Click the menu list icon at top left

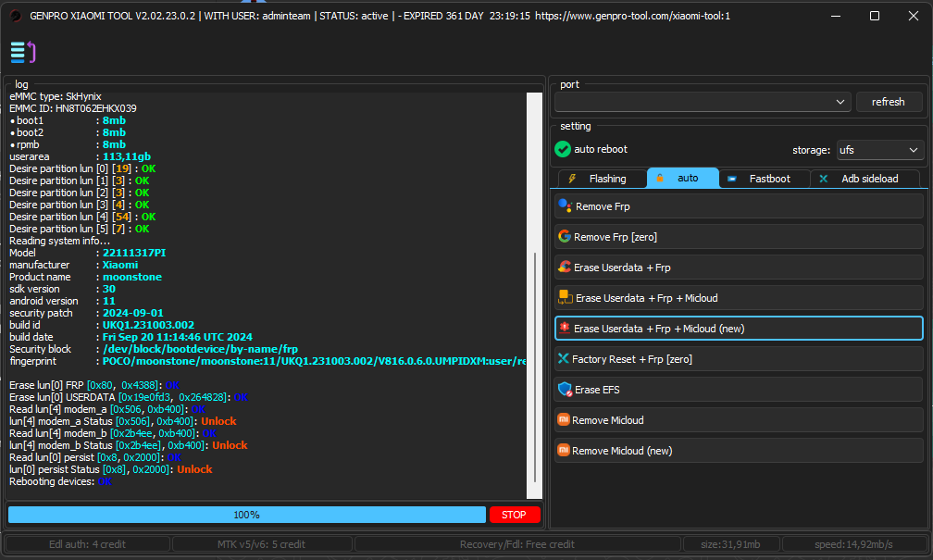pos(23,53)
